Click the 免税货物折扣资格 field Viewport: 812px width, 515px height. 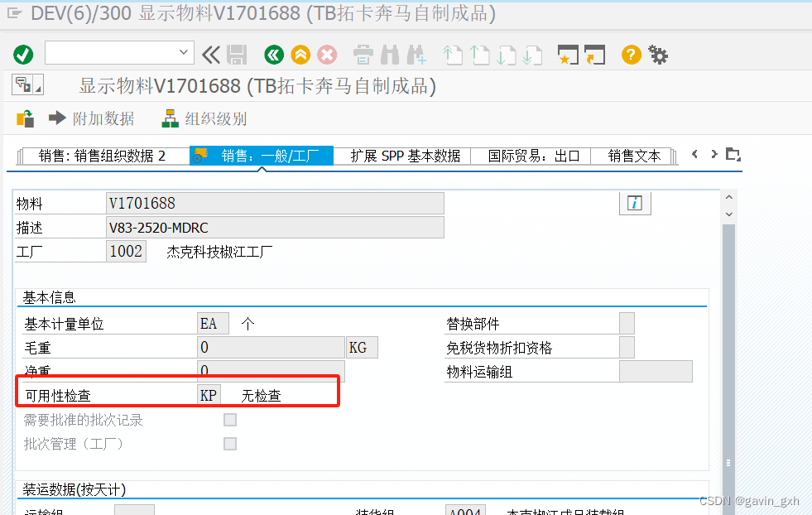[x=627, y=347]
